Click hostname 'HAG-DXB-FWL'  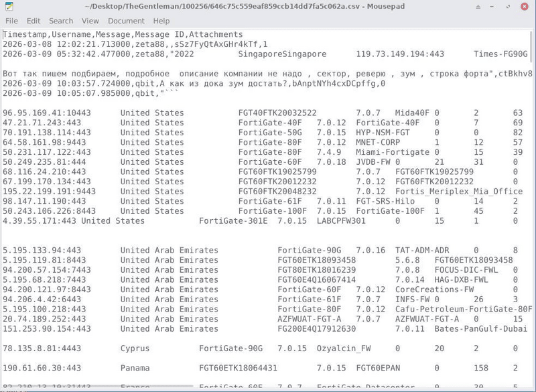coord(462,280)
